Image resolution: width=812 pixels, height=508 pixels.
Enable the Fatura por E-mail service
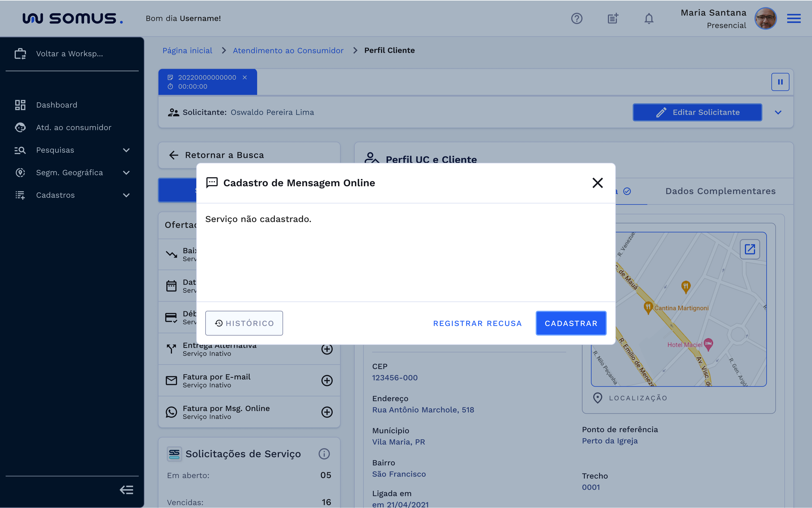click(x=327, y=380)
